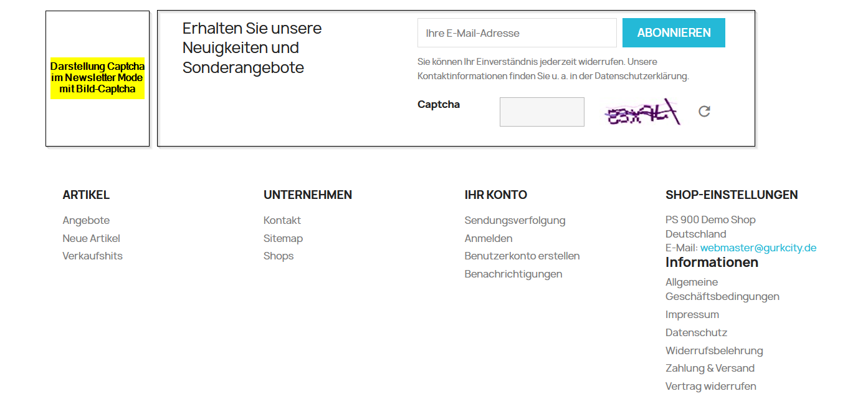This screenshot has height=401, width=868.
Task: Open the Angebote link
Action: (x=86, y=220)
